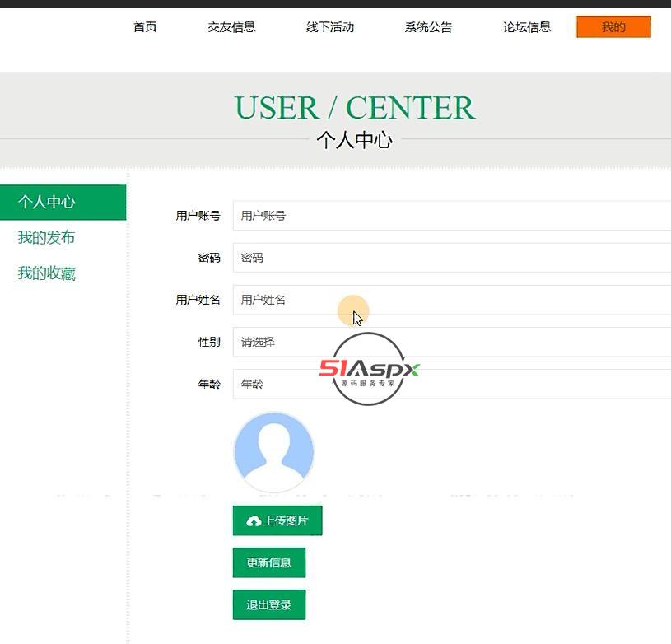
Task: Focus the 用户账号 input field
Action: (x=452, y=216)
